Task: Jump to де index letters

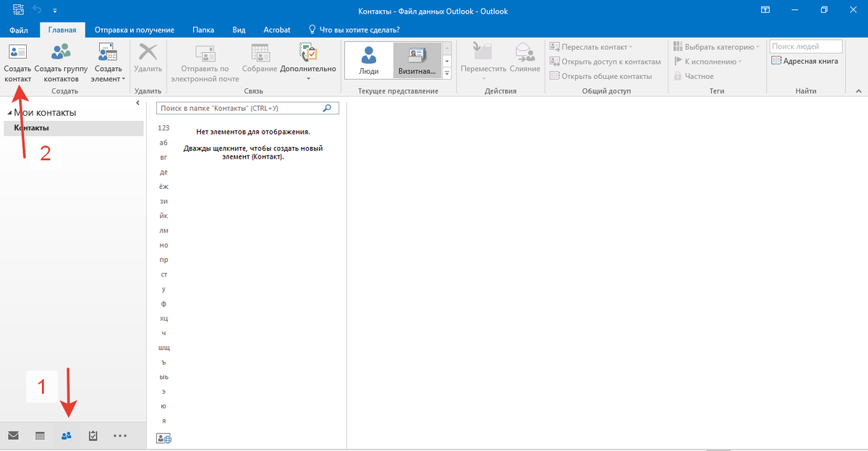Action: pos(163,172)
